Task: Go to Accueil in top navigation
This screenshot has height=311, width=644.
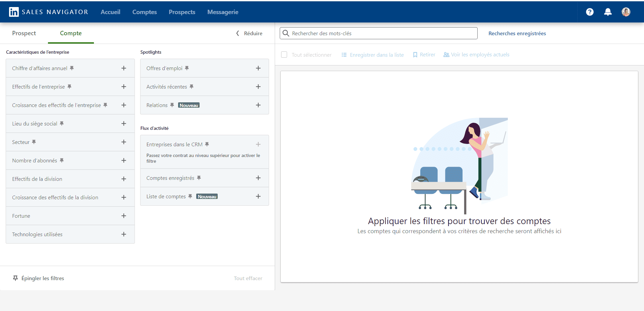Action: coord(110,12)
